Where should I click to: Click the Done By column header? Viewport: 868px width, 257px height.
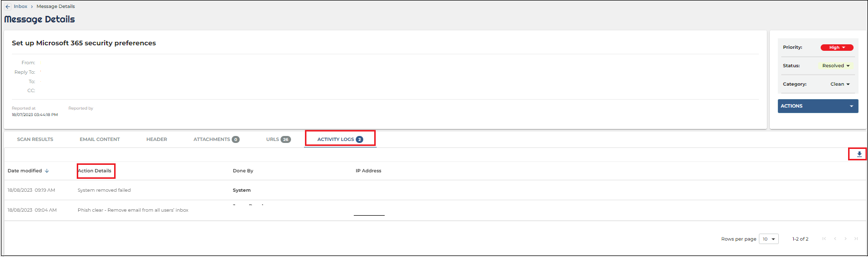243,171
